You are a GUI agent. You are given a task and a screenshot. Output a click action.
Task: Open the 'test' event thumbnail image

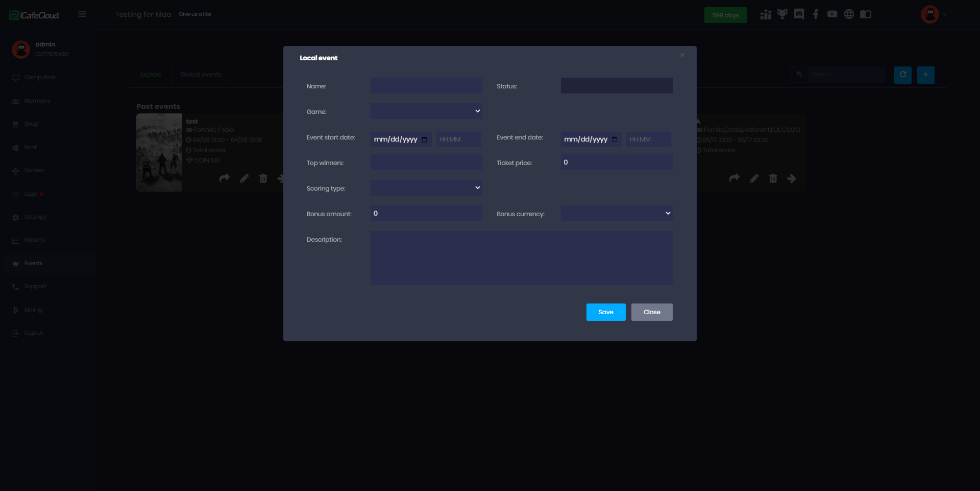(159, 152)
